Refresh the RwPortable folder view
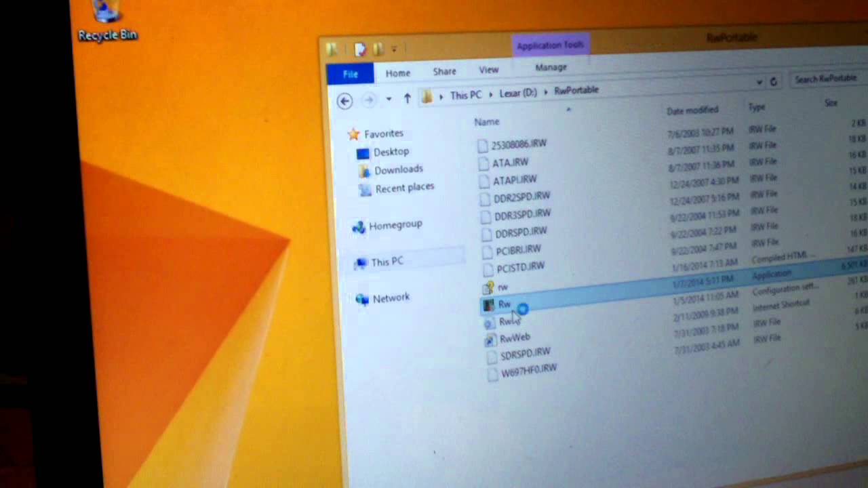Image resolution: width=868 pixels, height=488 pixels. (774, 81)
